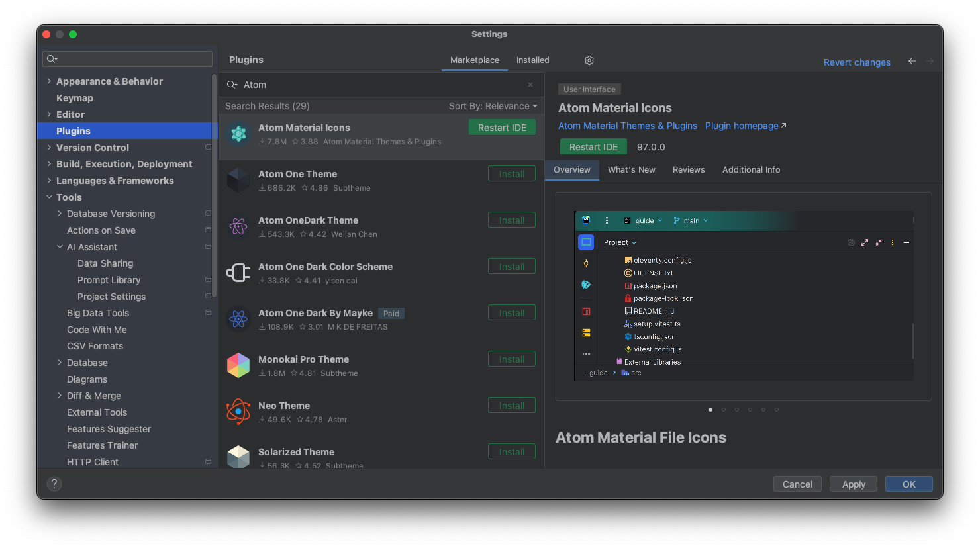980x548 pixels.
Task: Install the Atom One Theme plugin
Action: click(x=512, y=174)
